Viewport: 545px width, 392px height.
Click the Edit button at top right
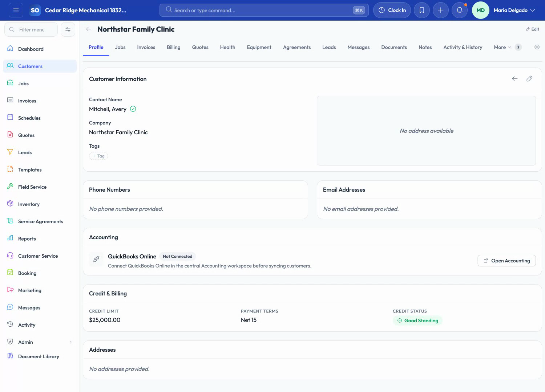(x=533, y=29)
